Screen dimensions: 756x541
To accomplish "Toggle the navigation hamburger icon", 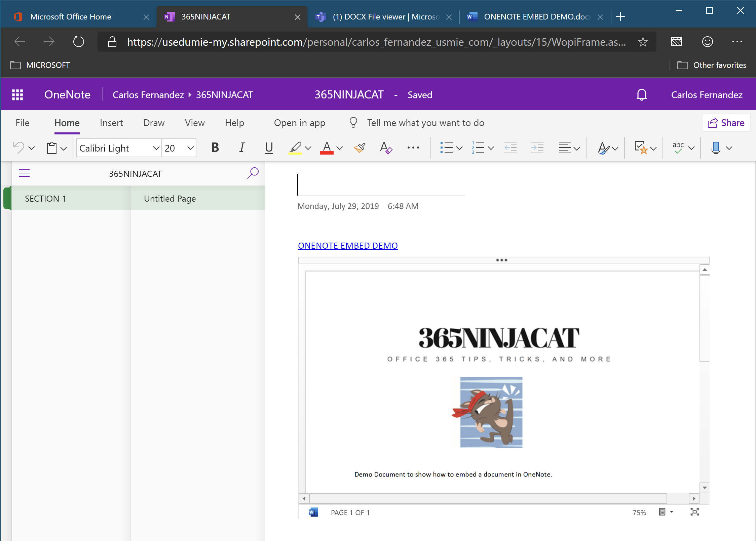I will coord(24,173).
